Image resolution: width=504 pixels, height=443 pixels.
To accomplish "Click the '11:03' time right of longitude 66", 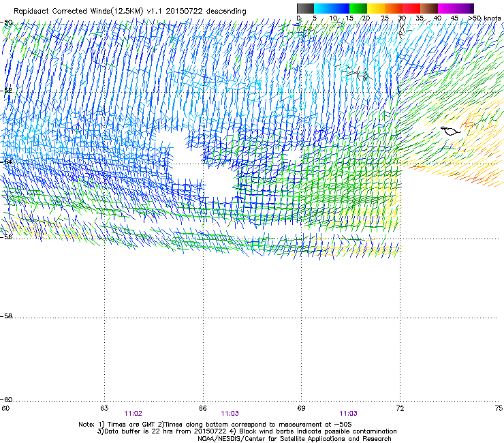I will click(x=230, y=414).
